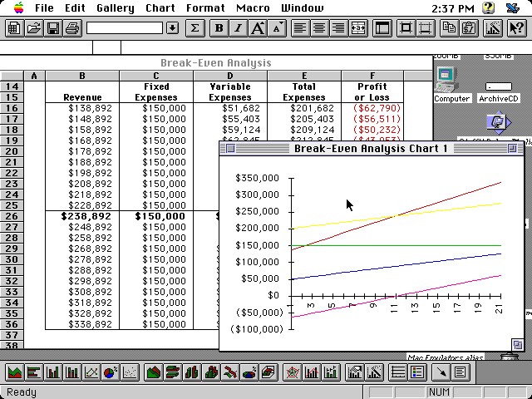Choose the radar chart type icon
This screenshot has width=532, height=399.
pos(292,373)
